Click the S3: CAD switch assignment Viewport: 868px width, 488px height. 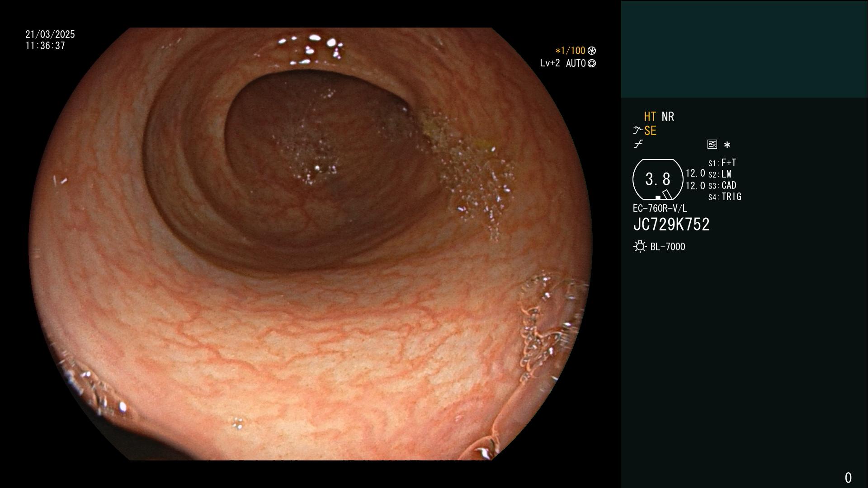tap(722, 185)
